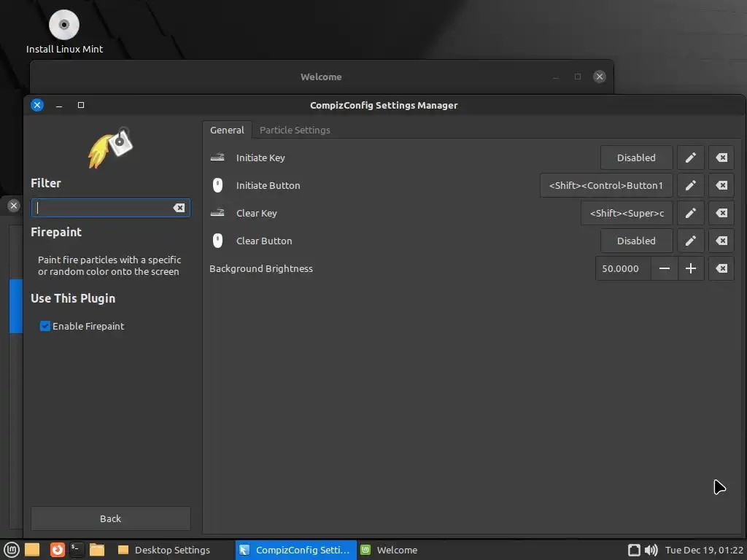Click the Firepaint description text
Image resolution: width=747 pixels, height=560 pixels.
coord(109,265)
